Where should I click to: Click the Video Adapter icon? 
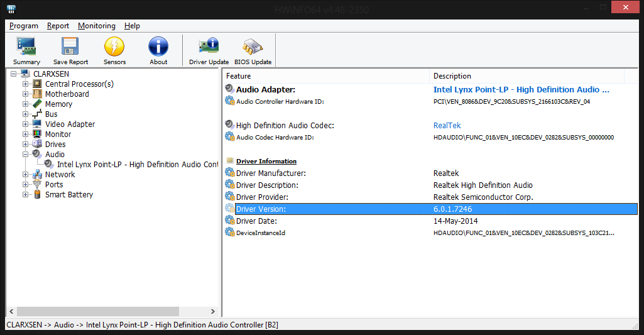(37, 124)
